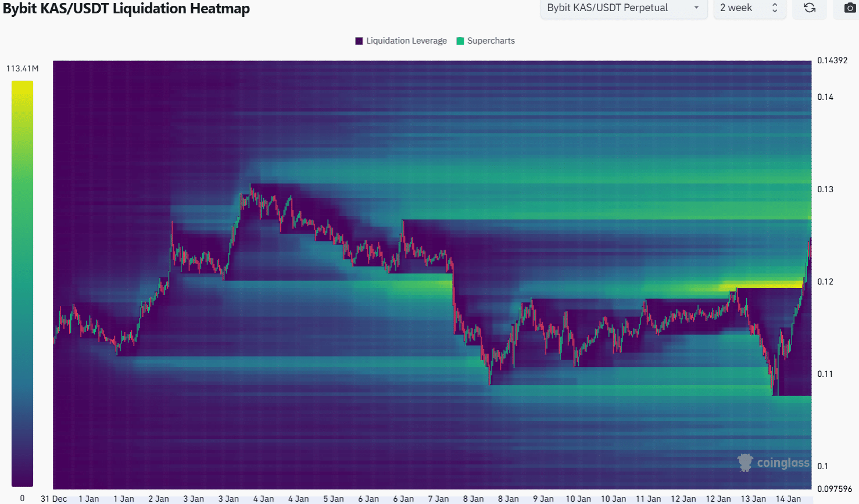The height and width of the screenshot is (504, 859).
Task: Click the 5 Jan date label
Action: (334, 499)
